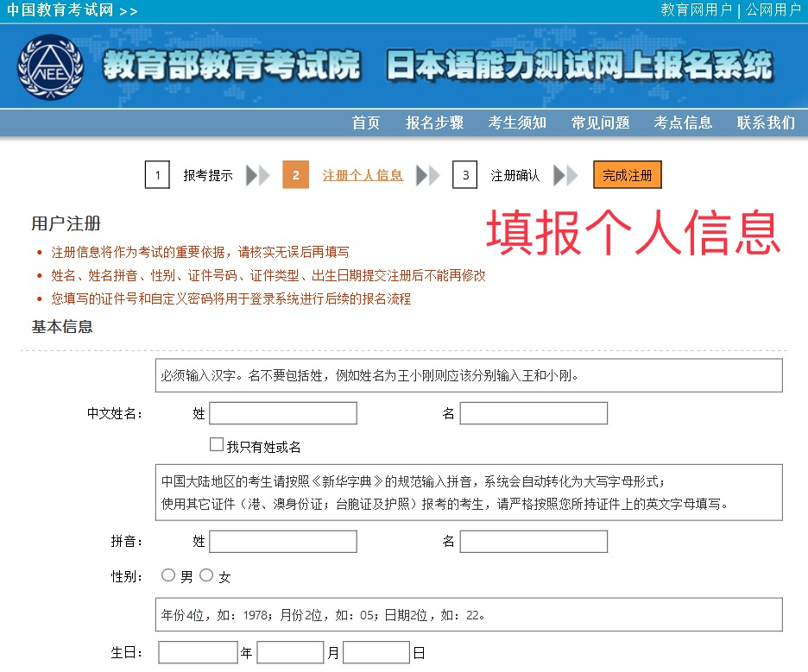
Task: Select the 女 radio button
Action: click(x=206, y=575)
